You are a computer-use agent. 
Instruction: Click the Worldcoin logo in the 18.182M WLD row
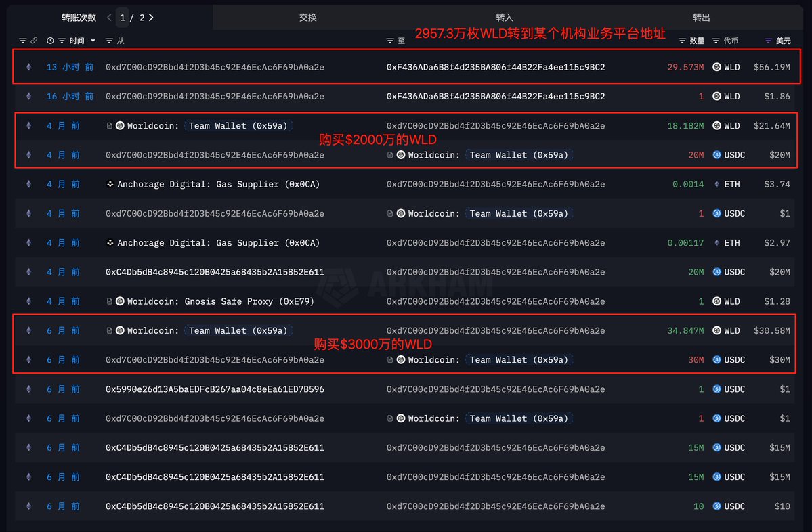click(x=120, y=126)
